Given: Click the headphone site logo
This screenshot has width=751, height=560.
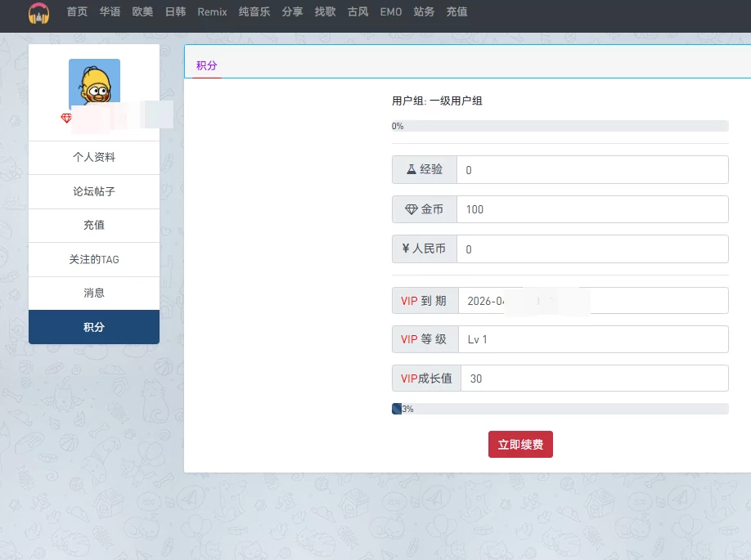Looking at the screenshot, I should [38, 12].
